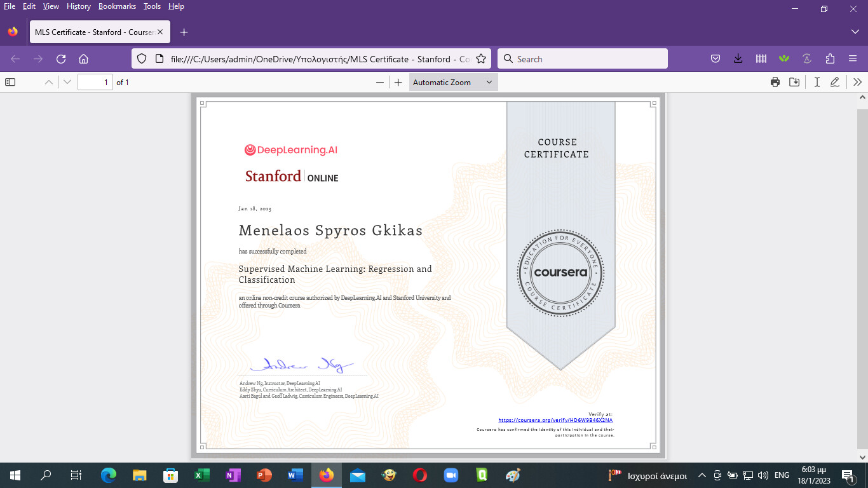
Task: Click the name Menelaos Spyros Gkikas
Action: pos(330,230)
